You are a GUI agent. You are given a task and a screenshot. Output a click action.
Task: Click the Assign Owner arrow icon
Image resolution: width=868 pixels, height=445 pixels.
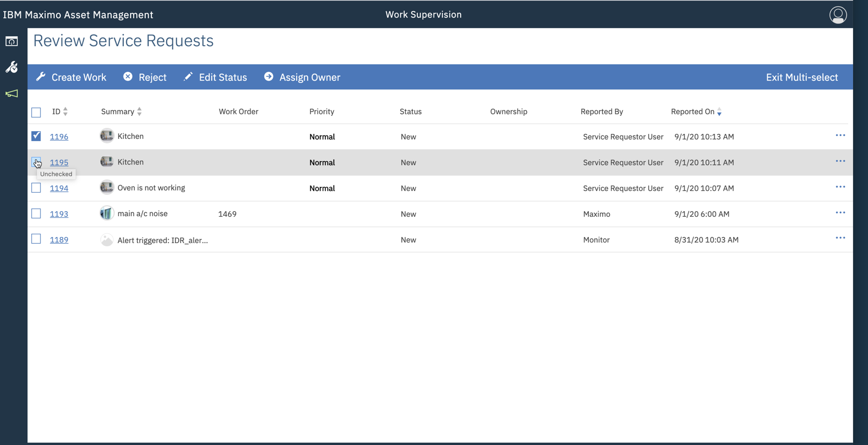pos(269,77)
